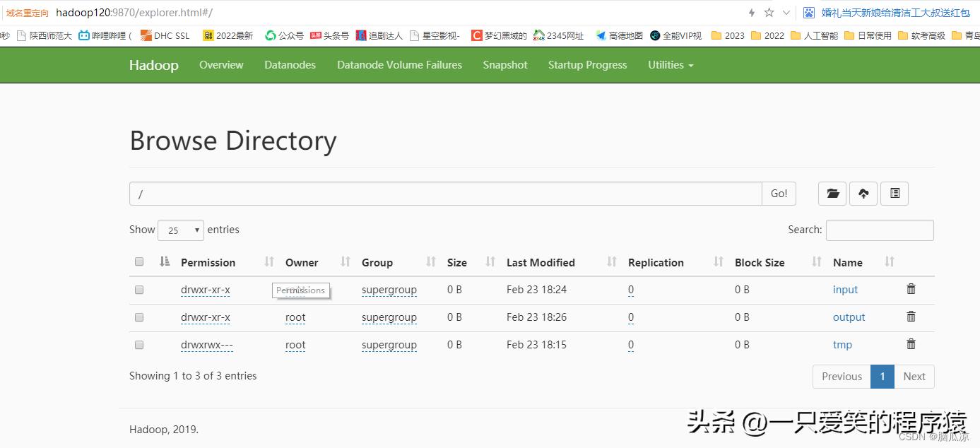Check the checkbox for the input row
The height and width of the screenshot is (448, 980).
pyautogui.click(x=139, y=289)
